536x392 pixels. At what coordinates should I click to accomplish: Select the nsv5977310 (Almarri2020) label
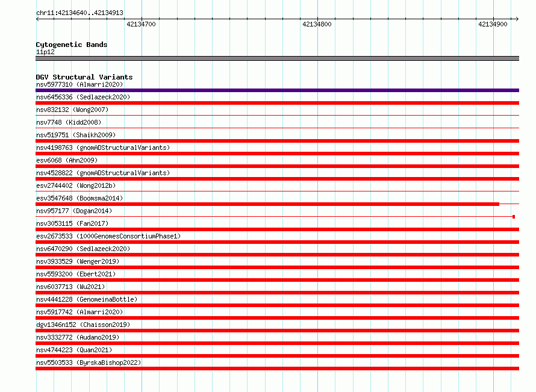[x=79, y=84]
